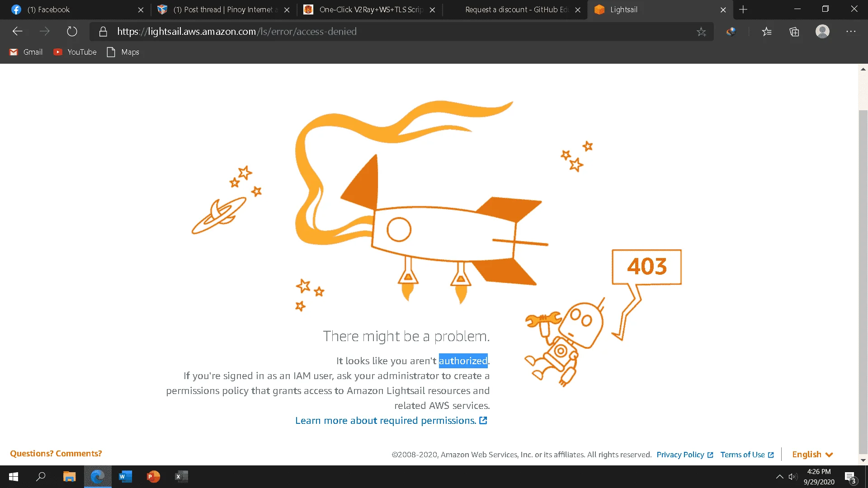Switch to the Post thread Pinoy Internet tab
This screenshot has width=868, height=488.
(x=223, y=9)
